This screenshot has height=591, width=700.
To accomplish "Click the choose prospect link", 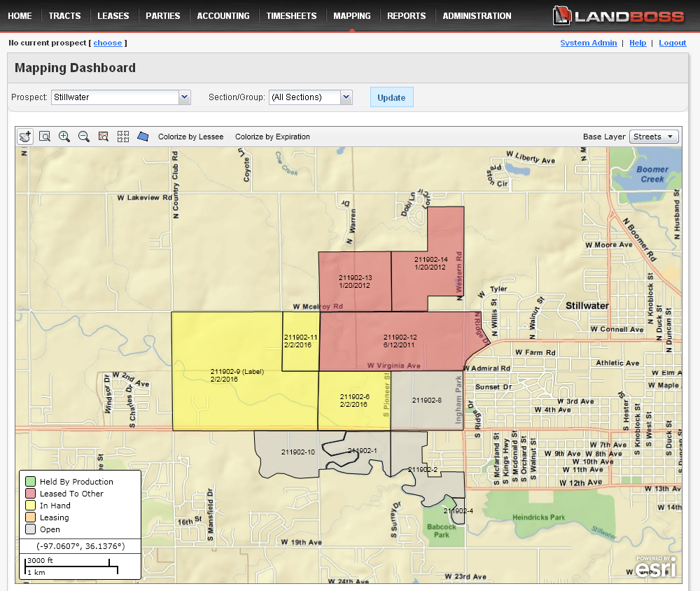I will [x=108, y=43].
